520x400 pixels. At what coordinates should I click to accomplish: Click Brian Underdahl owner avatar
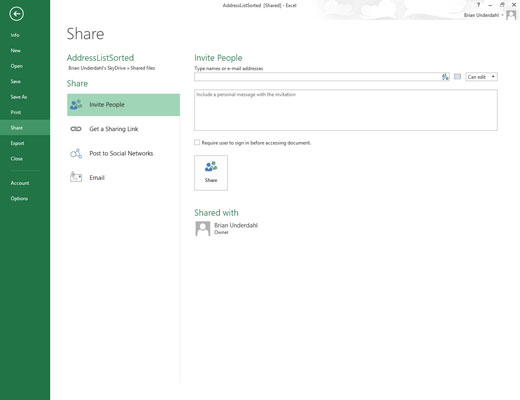click(x=203, y=229)
